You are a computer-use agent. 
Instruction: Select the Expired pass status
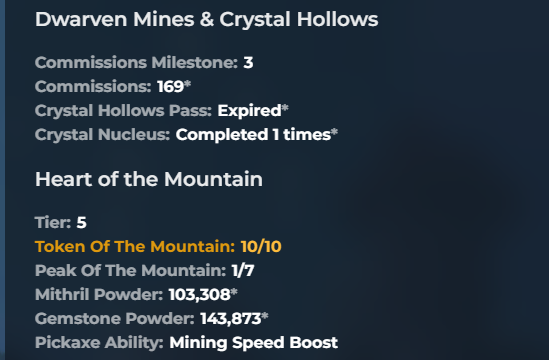tap(249, 111)
